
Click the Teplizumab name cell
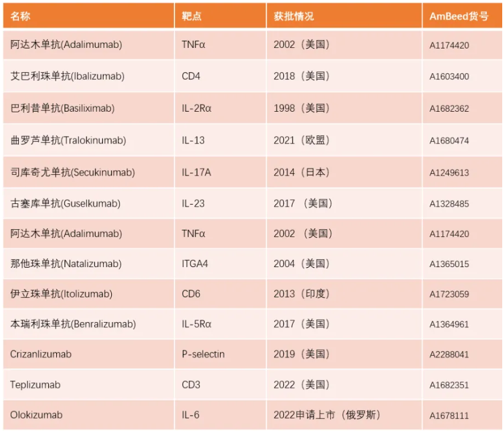tap(35, 385)
